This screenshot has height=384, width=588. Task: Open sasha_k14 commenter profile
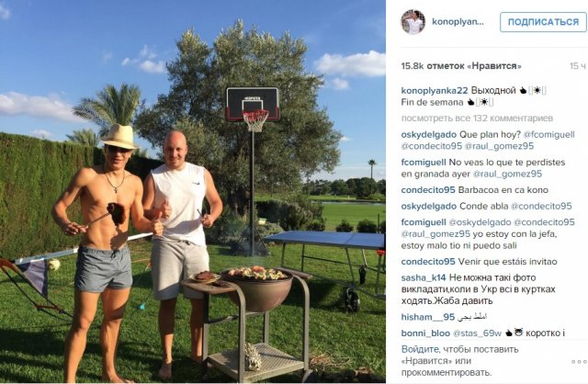coord(424,277)
